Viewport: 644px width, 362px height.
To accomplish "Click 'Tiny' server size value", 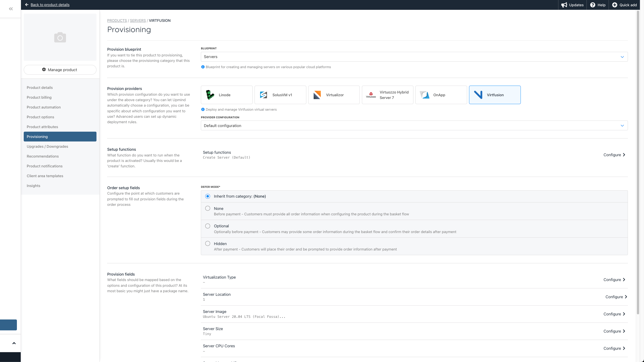I will (207, 334).
